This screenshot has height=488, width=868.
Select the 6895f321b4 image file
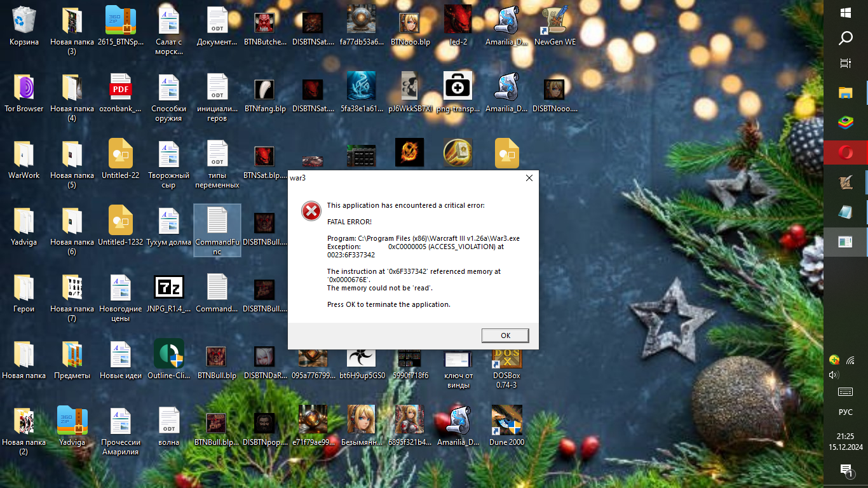pos(410,426)
